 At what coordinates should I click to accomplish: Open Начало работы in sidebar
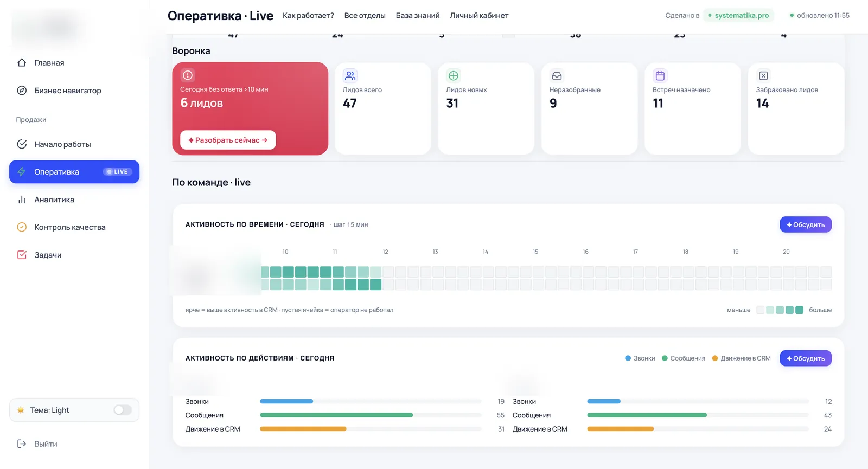[x=74, y=144]
